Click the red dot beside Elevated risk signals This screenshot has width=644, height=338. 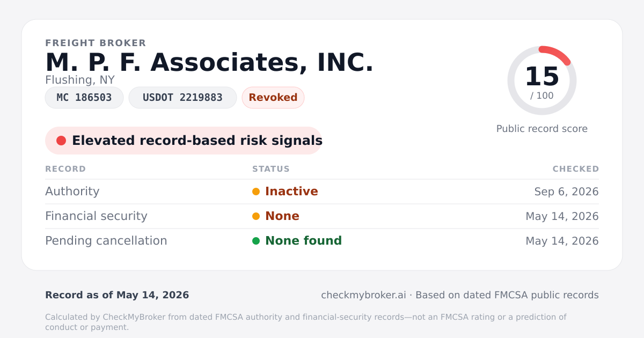click(x=61, y=141)
